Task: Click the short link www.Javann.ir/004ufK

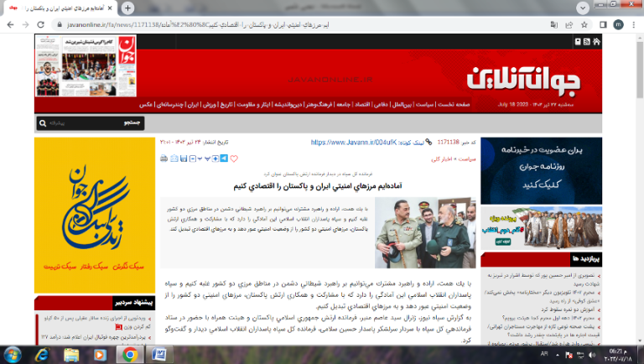Action: [344, 143]
